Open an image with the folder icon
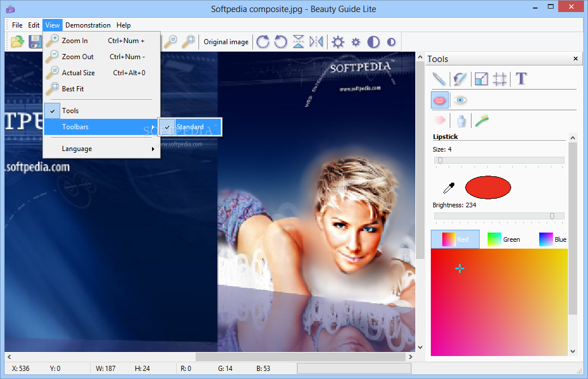This screenshot has width=588, height=379. coord(17,42)
